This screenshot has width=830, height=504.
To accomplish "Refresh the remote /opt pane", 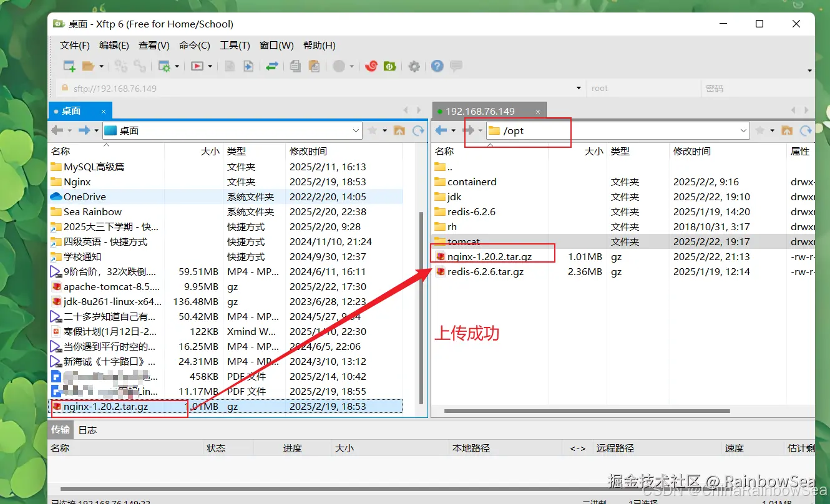I will pyautogui.click(x=806, y=130).
